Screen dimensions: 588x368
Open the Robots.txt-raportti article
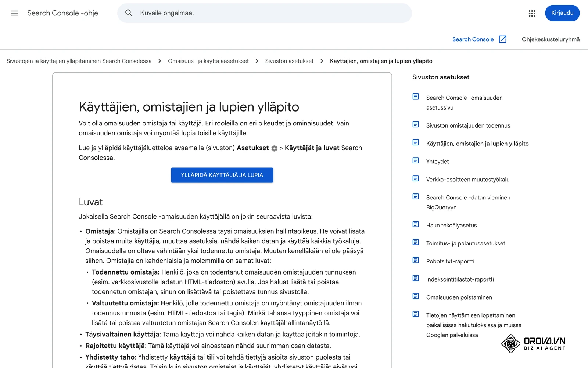450,262
